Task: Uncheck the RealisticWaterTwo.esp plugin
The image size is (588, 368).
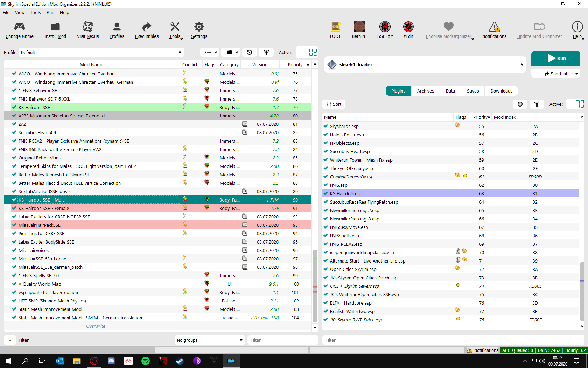Action: (325, 311)
